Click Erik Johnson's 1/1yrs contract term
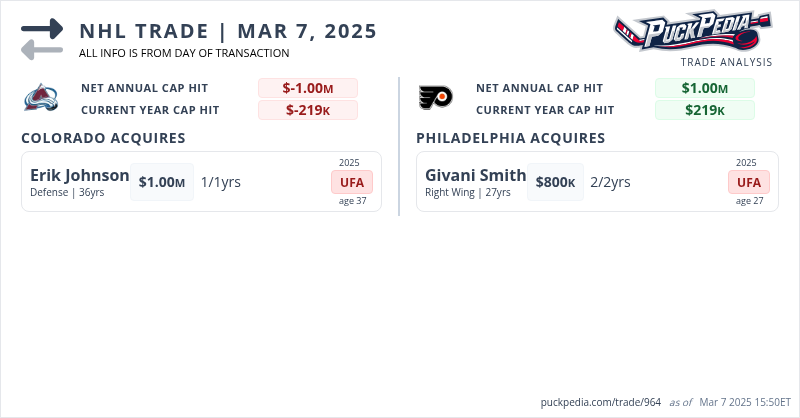The width and height of the screenshot is (800, 418). pos(221,182)
